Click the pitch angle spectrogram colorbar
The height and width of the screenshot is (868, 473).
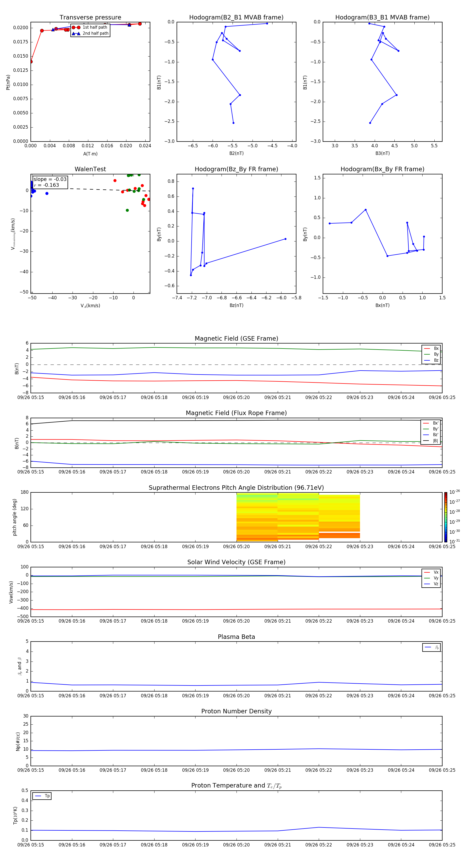coord(446,517)
